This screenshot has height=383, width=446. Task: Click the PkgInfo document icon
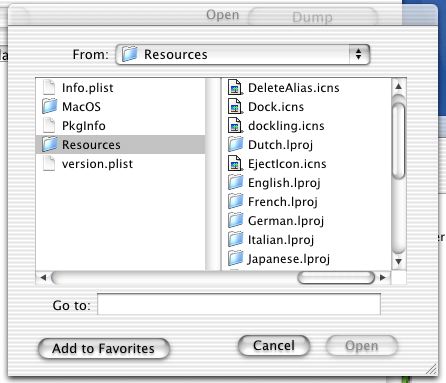point(49,125)
